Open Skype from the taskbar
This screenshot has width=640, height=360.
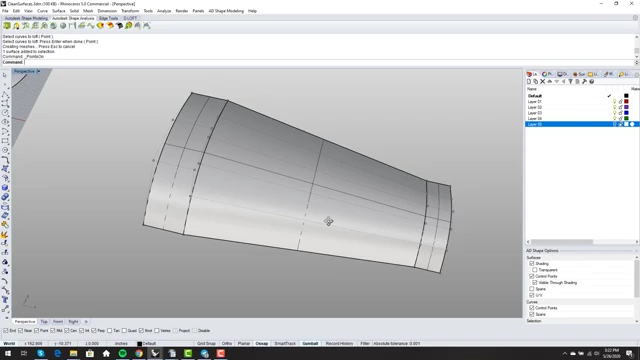41,353
